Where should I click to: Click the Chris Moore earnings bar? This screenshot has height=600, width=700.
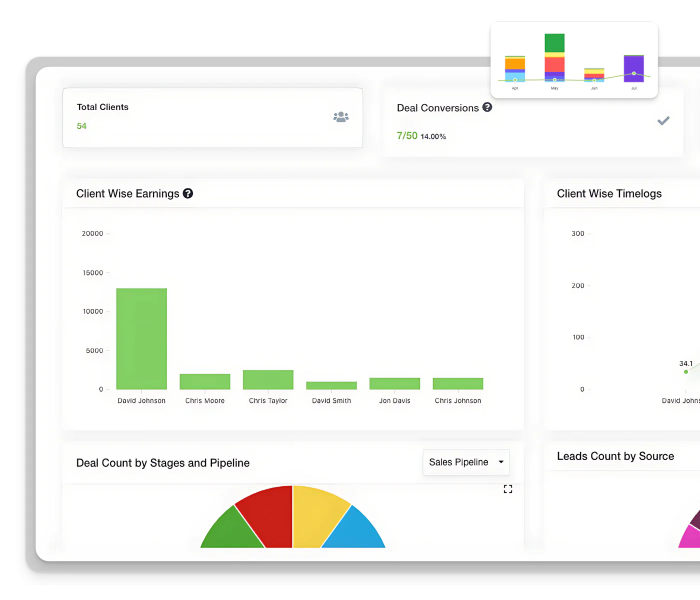coord(205,381)
